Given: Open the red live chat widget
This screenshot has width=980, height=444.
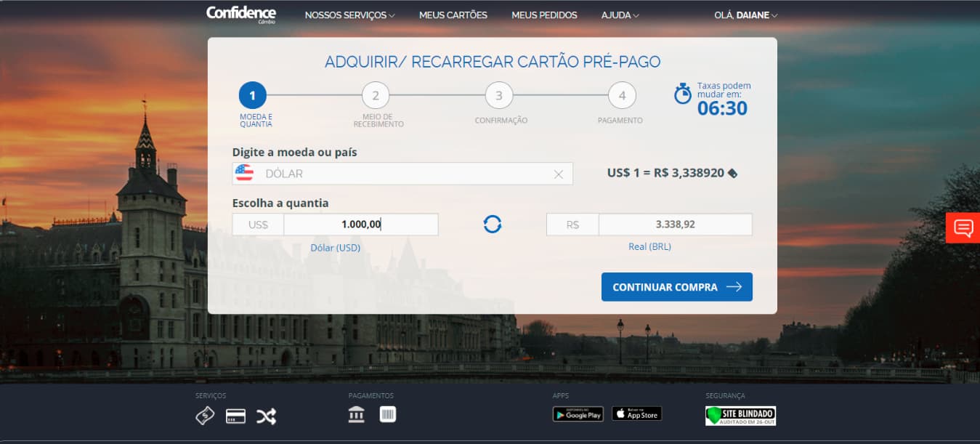Looking at the screenshot, I should [x=963, y=228].
